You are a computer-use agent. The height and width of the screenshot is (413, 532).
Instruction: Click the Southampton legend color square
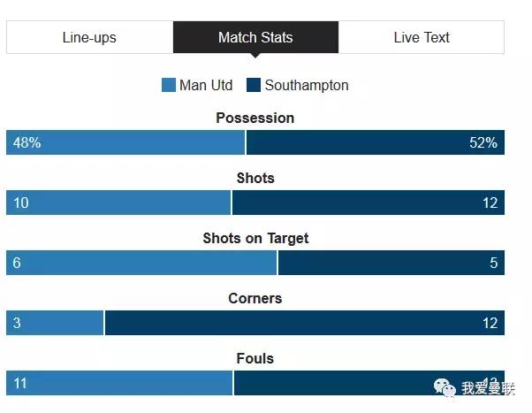pos(254,86)
